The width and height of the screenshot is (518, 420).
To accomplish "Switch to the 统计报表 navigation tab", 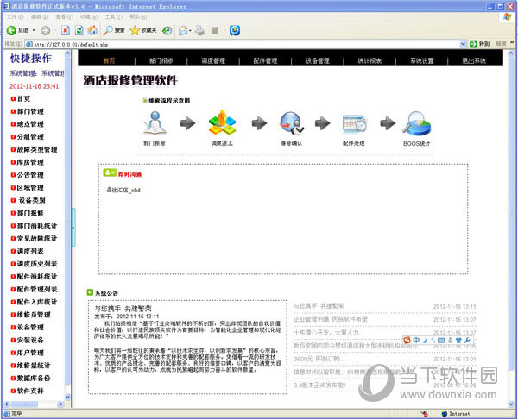I will pos(370,61).
